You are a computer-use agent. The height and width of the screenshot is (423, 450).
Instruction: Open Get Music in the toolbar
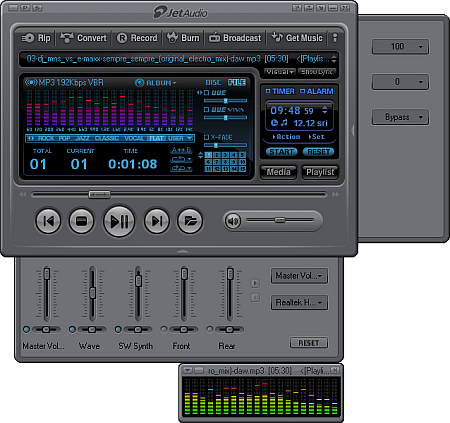point(297,38)
